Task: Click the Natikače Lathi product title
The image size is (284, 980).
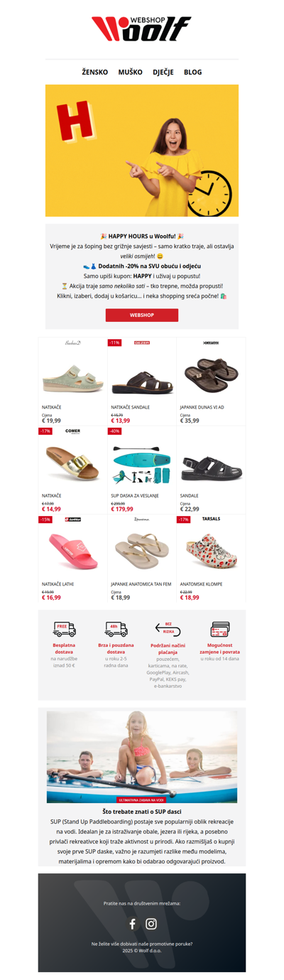Action: (57, 584)
